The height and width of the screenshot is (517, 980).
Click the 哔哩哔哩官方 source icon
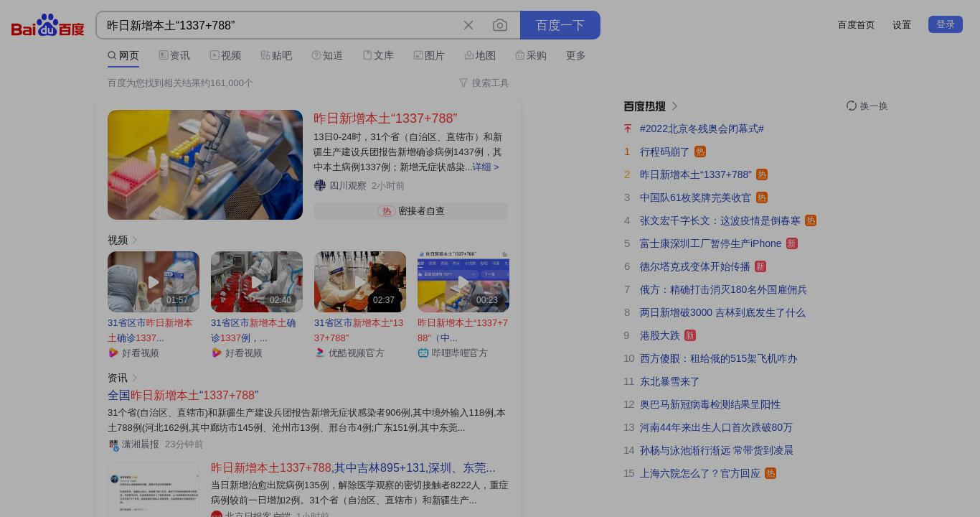point(423,353)
